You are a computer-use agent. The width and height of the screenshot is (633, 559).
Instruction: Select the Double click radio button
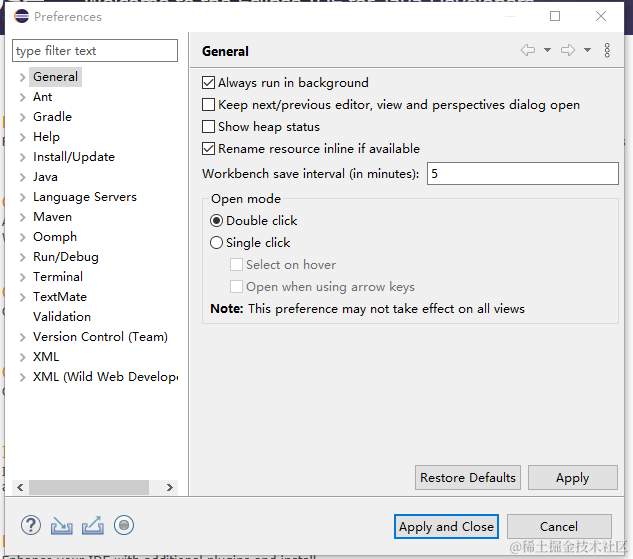(x=216, y=221)
